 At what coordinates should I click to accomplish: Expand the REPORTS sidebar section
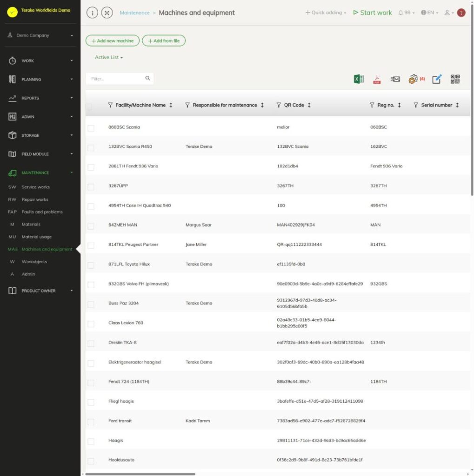click(x=40, y=98)
